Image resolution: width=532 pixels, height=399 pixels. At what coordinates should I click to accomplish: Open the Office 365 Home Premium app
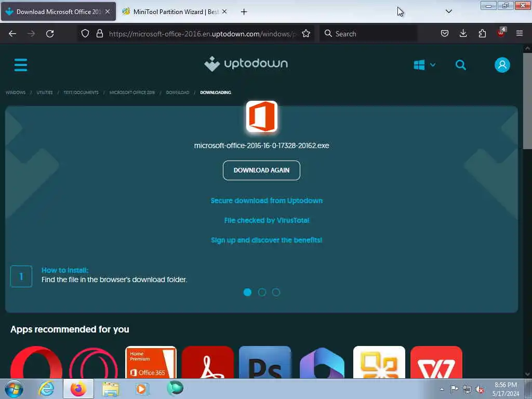151,362
